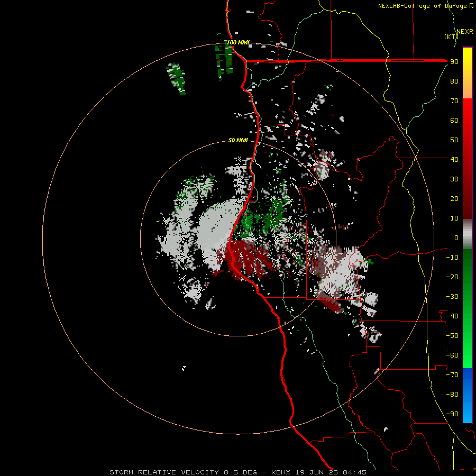The height and width of the screenshot is (476, 476).
Task: Click the blue segment of the color bar
Action: pos(467,396)
